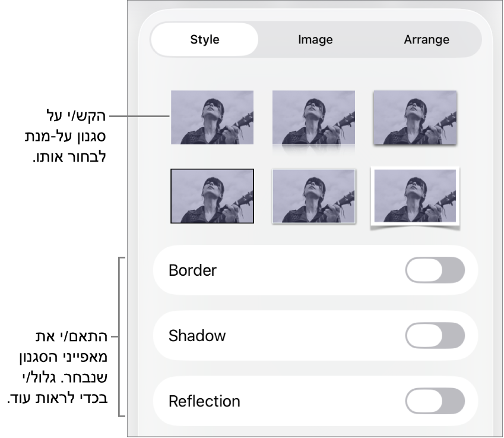
Task: Click the Reflection label text
Action: point(204,401)
